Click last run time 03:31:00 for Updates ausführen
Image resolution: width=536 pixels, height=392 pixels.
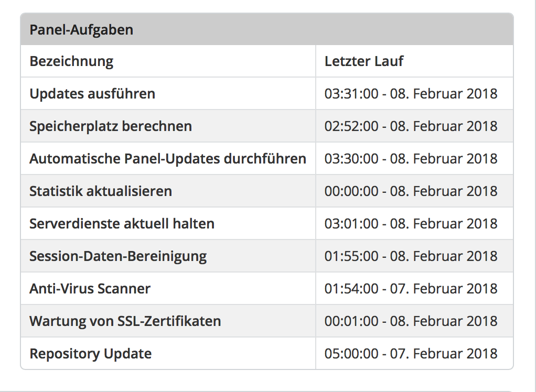[411, 94]
